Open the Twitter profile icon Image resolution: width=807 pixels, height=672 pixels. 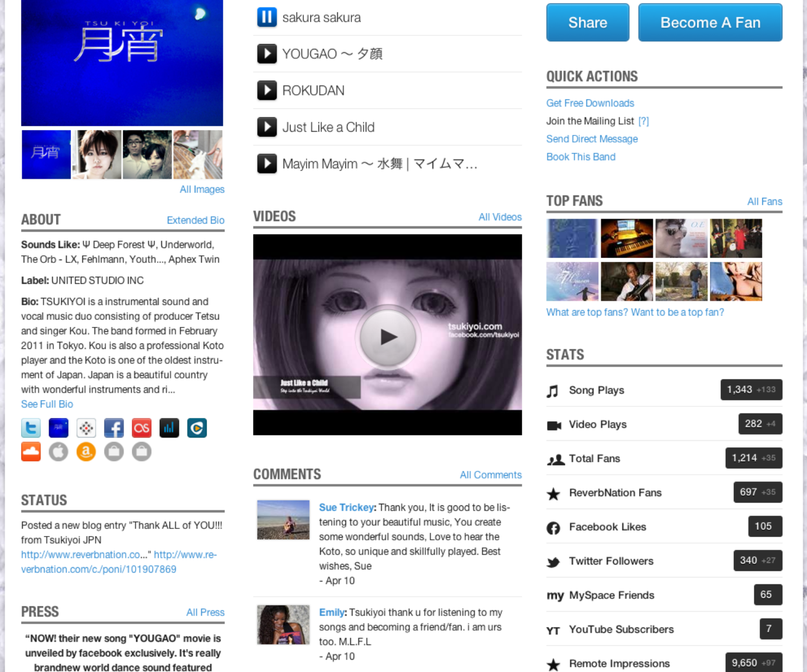click(31, 428)
